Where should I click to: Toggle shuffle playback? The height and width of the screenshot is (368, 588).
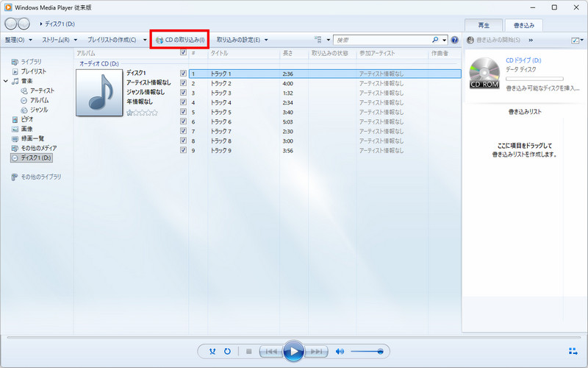[212, 352]
